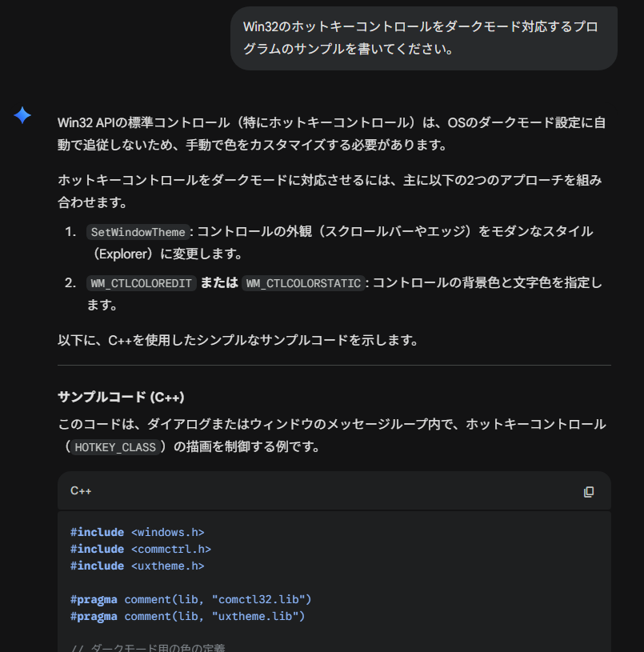
Task: Click the horizontal divider above sample code
Action: [x=334, y=366]
